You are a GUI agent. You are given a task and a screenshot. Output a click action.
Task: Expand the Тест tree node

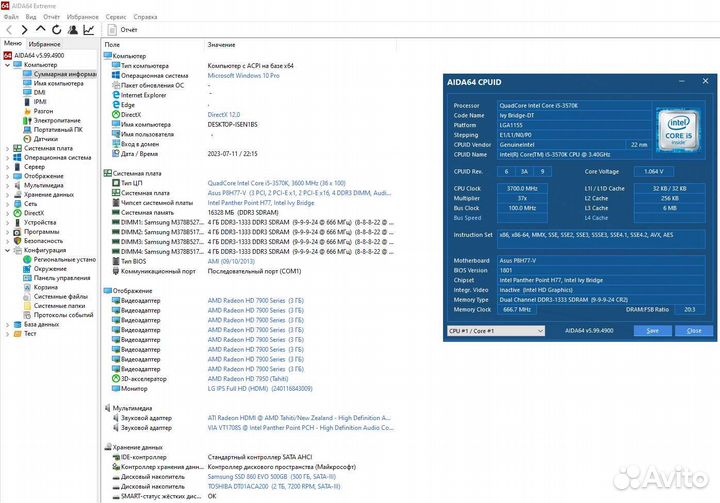click(7, 333)
